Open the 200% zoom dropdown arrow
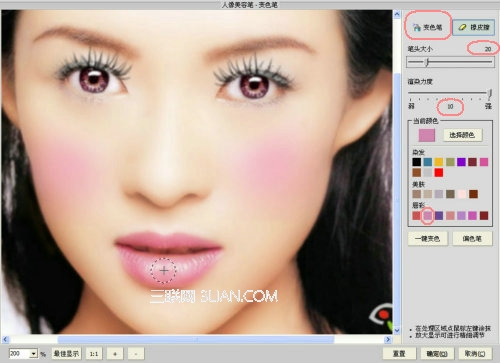500x363 pixels. point(33,354)
